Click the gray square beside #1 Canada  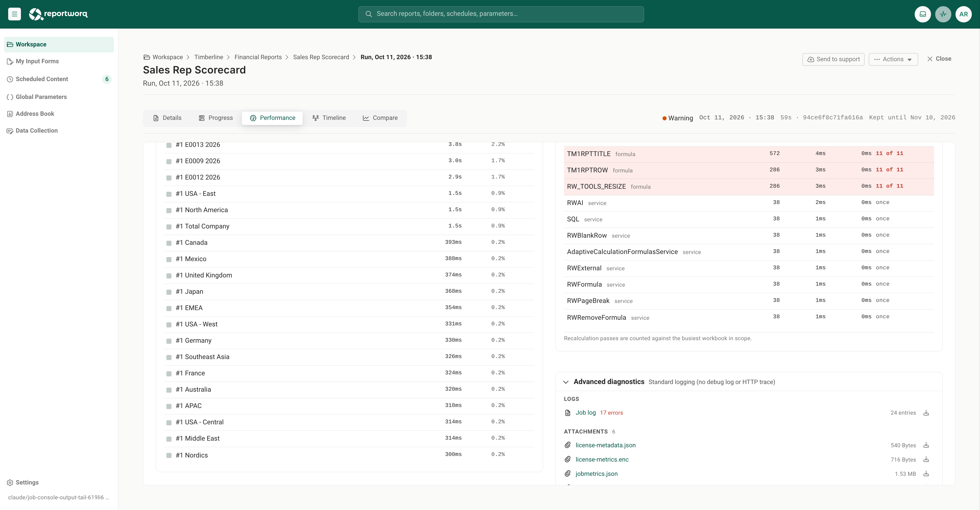[x=169, y=243]
